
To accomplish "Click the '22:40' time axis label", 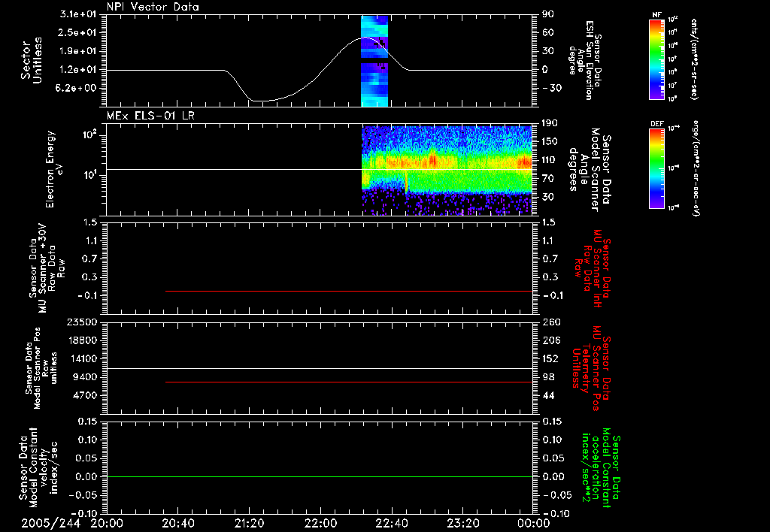I will [392, 523].
